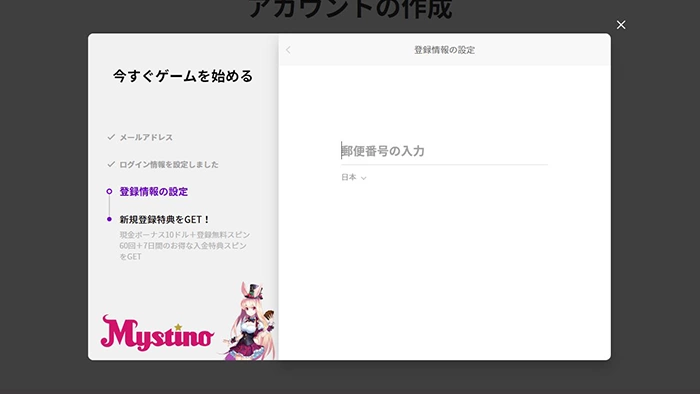Select the 登録情報の設定 step in sidebar
The height and width of the screenshot is (394, 700).
tap(154, 191)
